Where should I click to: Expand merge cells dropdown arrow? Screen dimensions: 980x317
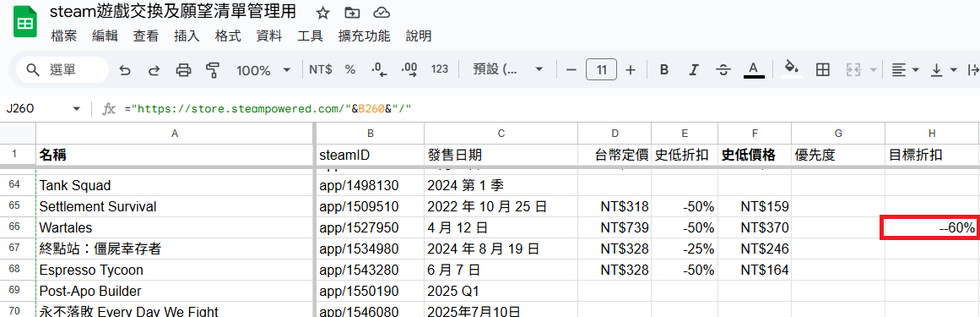tap(873, 69)
